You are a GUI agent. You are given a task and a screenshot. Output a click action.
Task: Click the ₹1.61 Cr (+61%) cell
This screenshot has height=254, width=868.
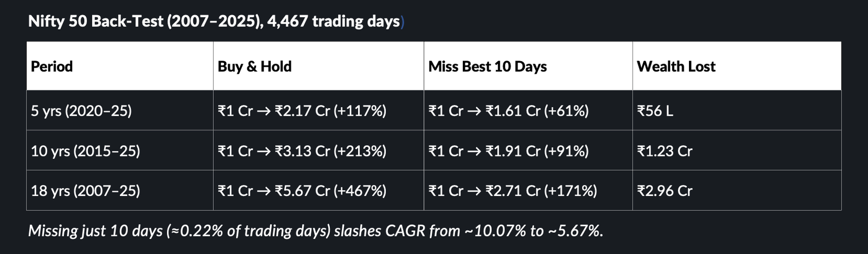click(508, 111)
